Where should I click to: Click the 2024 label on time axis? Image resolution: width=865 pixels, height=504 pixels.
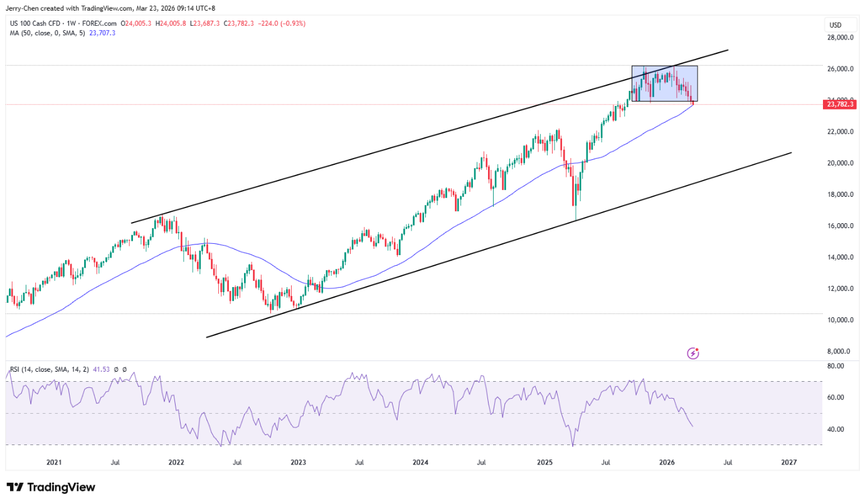(420, 463)
